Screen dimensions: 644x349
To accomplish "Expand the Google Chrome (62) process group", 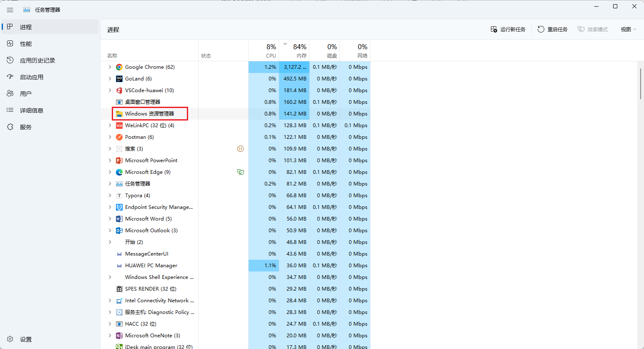I will tap(110, 67).
